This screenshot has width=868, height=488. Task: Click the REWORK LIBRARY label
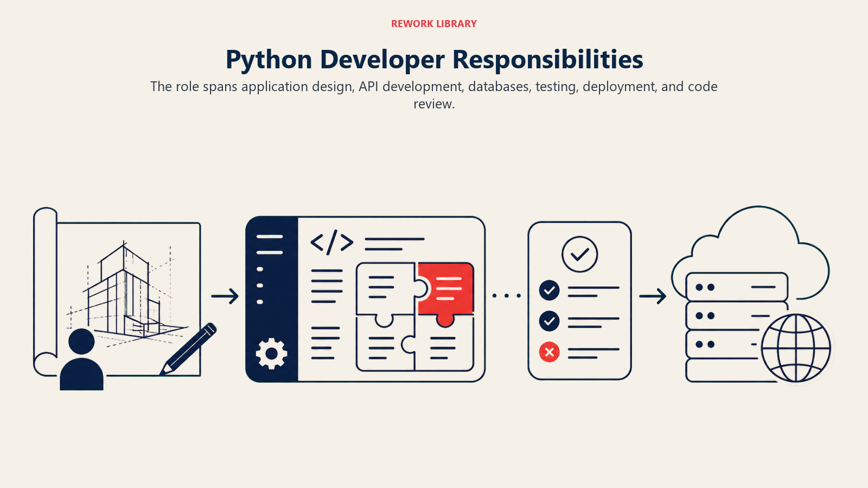click(x=434, y=24)
